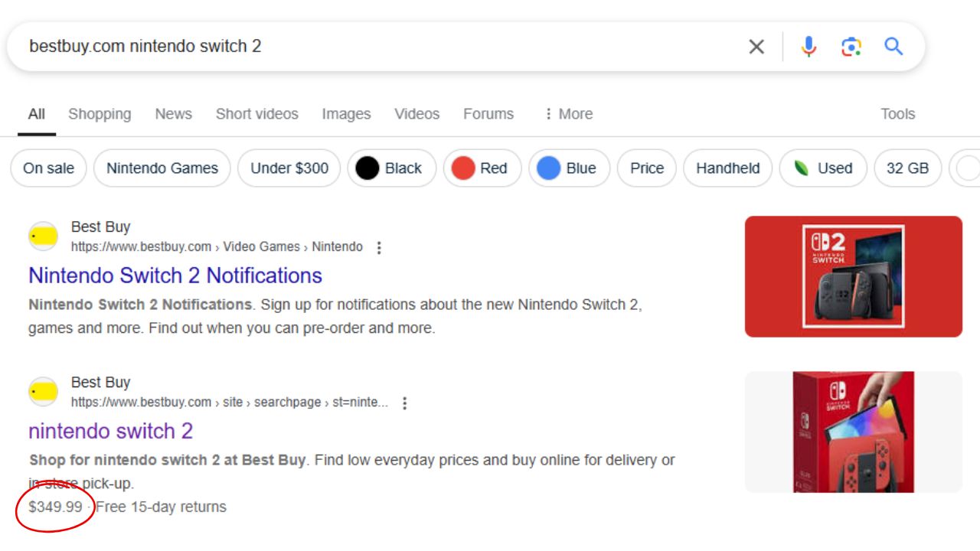
Task: Switch to the News tab
Action: pos(173,114)
